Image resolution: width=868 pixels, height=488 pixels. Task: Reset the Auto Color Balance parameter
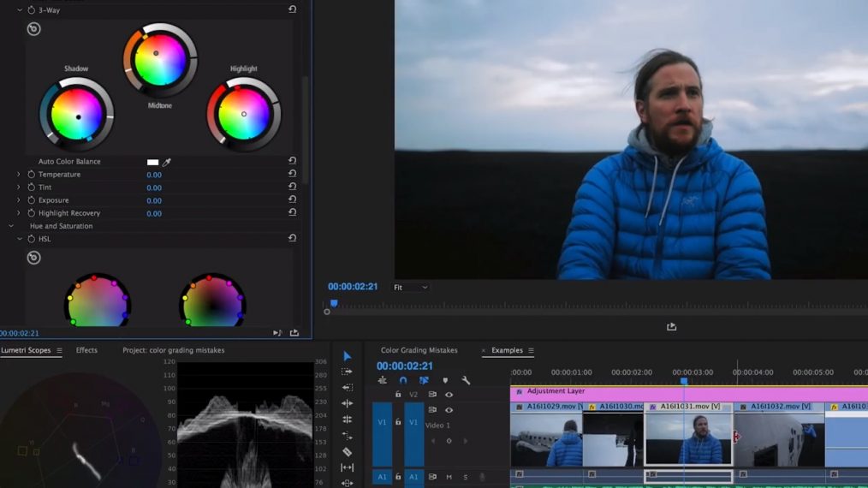(x=292, y=161)
